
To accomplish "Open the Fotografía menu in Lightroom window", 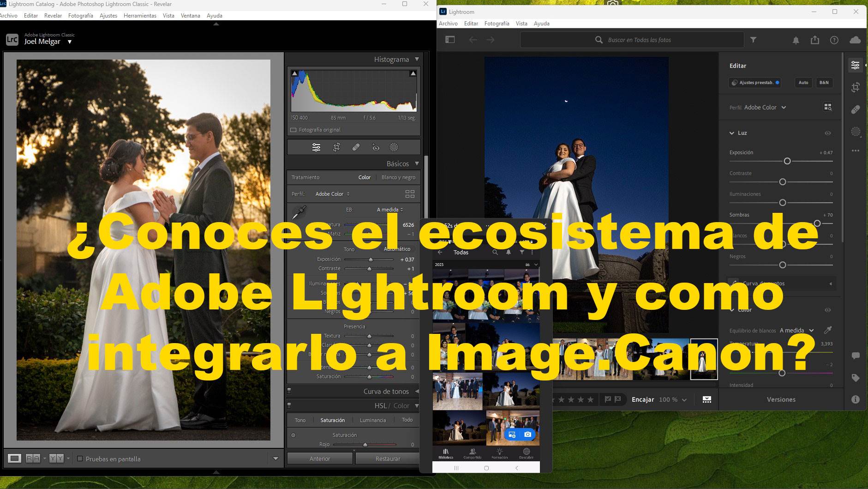I will coord(497,24).
